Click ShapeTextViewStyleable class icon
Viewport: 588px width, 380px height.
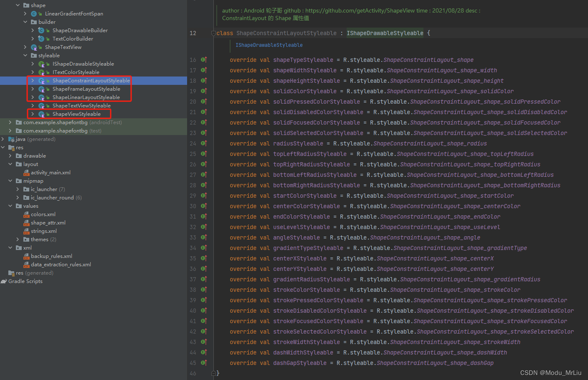41,106
